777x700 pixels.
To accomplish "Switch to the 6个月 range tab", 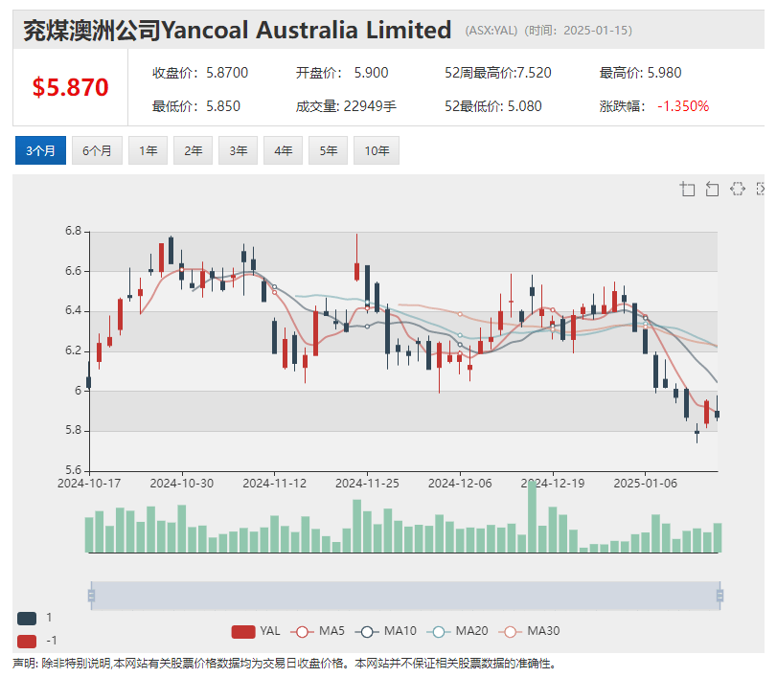I will click(97, 150).
